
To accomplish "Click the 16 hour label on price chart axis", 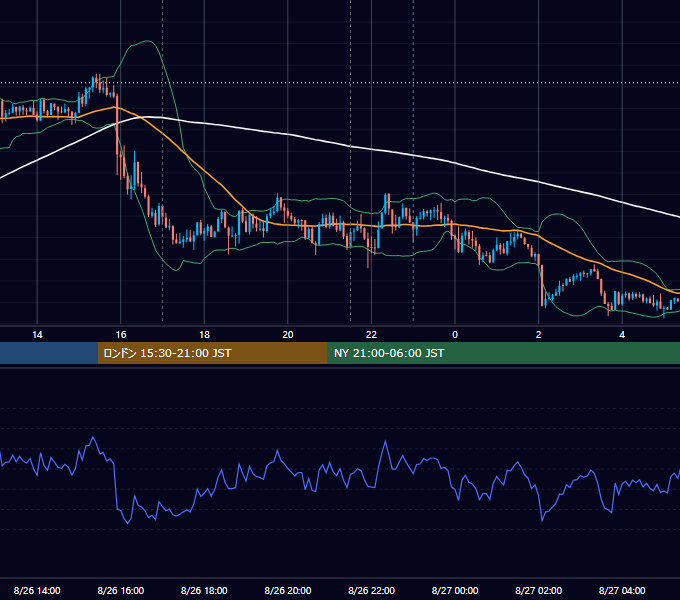I will (x=121, y=335).
